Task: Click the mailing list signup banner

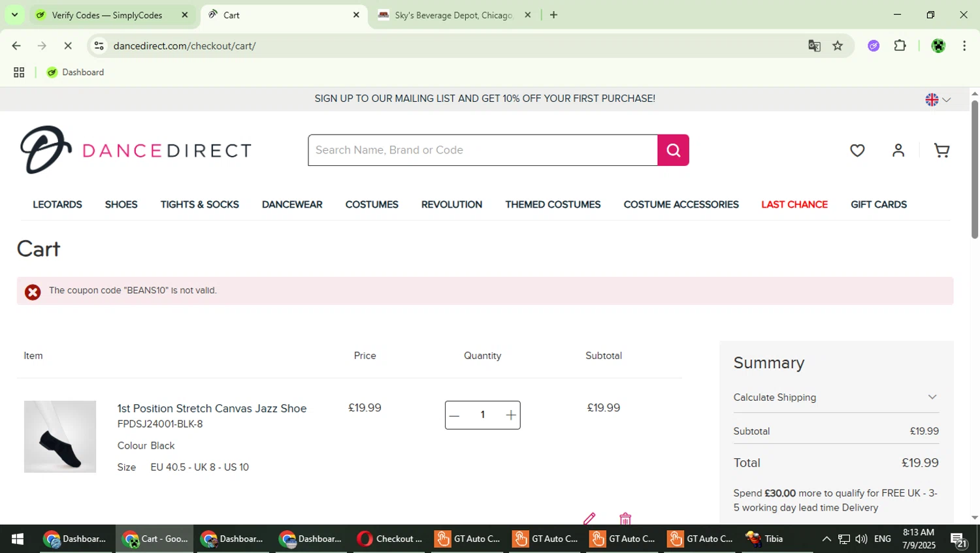Action: (485, 99)
